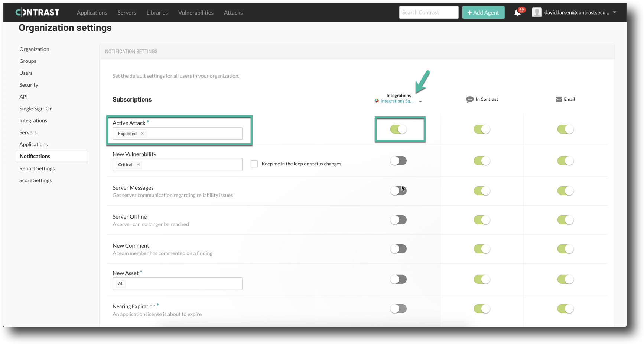
Task: Toggle Server Messages In Contrast switch
Action: [x=482, y=191]
